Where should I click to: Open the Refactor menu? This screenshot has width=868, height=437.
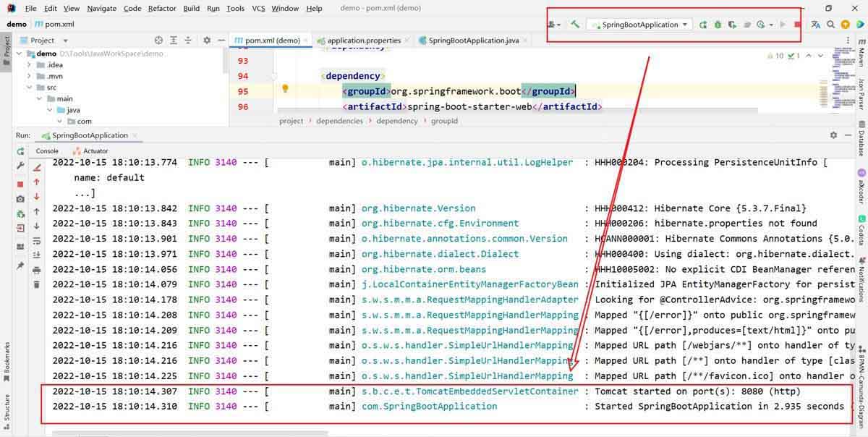[162, 8]
